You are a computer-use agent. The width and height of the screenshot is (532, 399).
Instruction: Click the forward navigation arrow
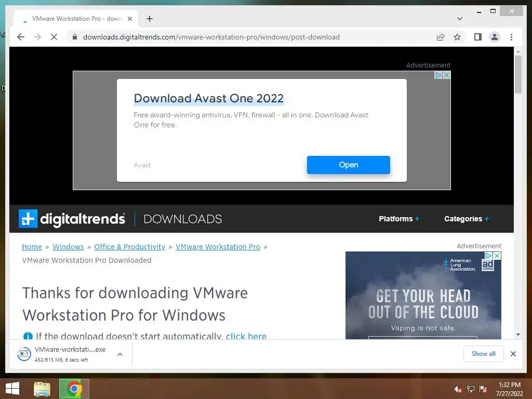coord(37,37)
